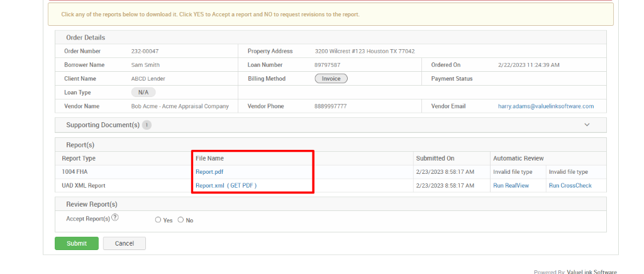Click the Submitted On column header
Screen dimensions: 644x274
point(435,158)
